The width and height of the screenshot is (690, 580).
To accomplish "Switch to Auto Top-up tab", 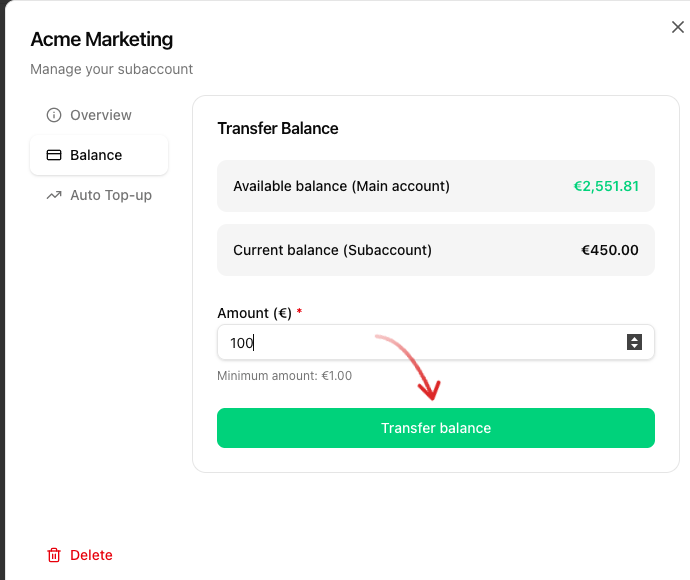I will coord(99,195).
